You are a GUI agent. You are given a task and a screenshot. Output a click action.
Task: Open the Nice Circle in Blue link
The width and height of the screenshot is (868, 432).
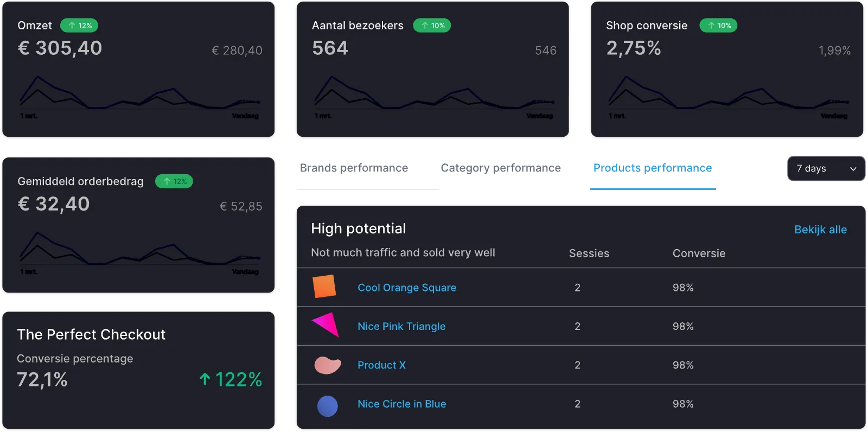[x=401, y=404]
